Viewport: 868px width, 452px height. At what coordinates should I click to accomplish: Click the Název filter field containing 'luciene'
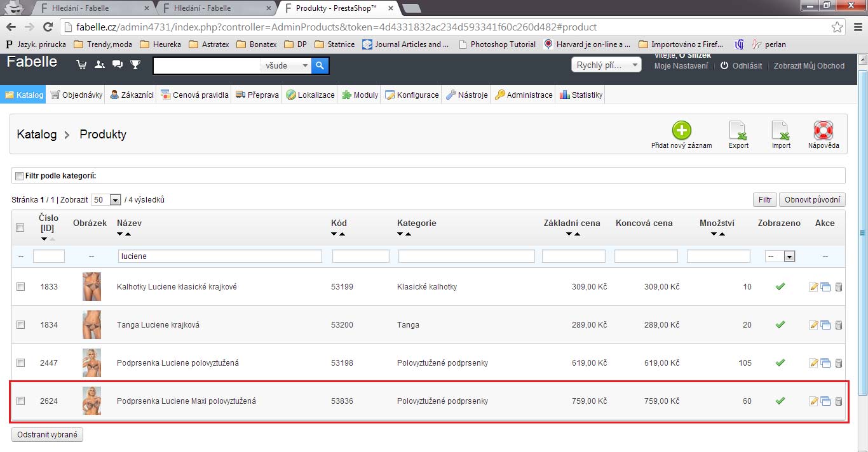(x=220, y=256)
